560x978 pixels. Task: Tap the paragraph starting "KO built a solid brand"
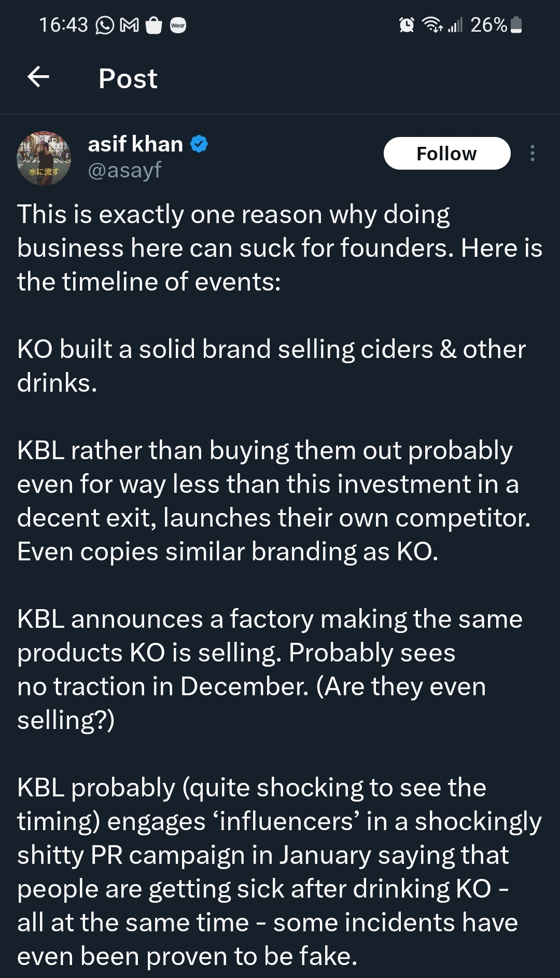pos(271,365)
